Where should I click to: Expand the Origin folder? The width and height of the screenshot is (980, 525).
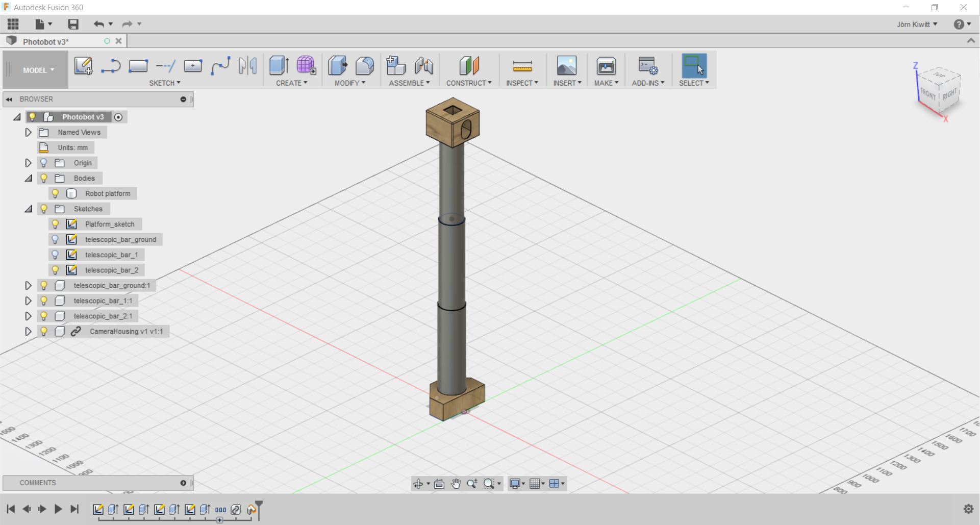[x=29, y=163]
